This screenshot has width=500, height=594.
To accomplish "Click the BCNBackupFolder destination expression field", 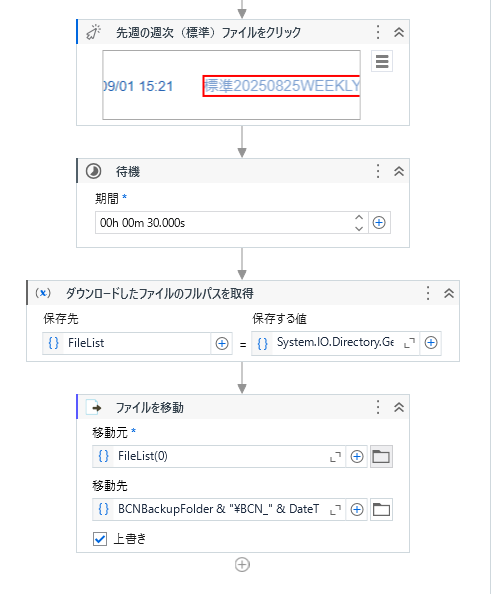I will [219, 510].
